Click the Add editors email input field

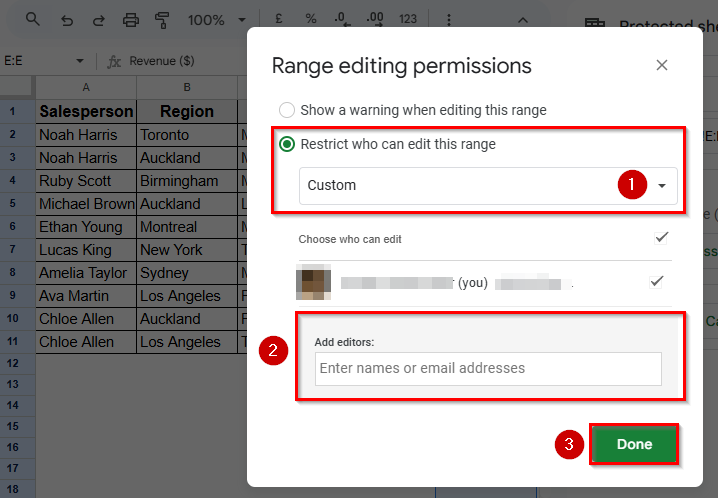488,368
